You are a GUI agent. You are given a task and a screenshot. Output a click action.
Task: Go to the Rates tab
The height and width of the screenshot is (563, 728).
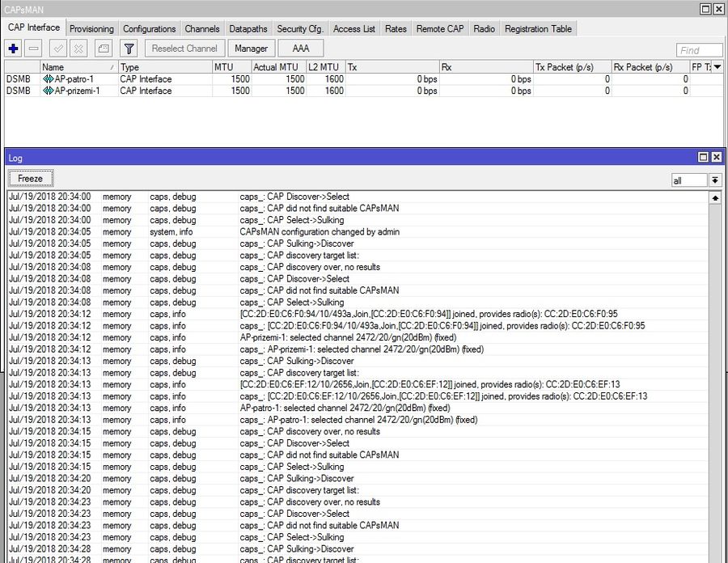(396, 29)
